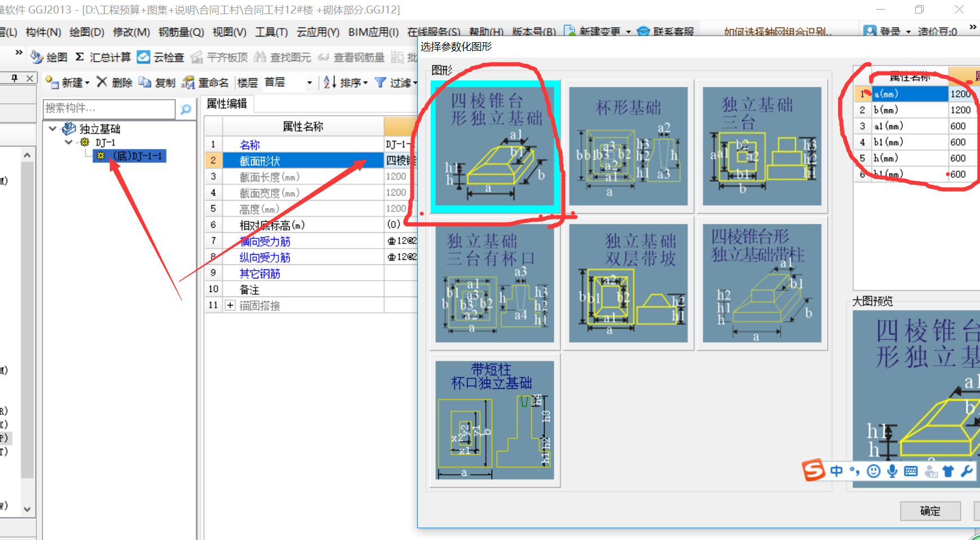Select the 独立基础双层带坡 thumbnail
The image size is (980, 540).
tap(628, 283)
